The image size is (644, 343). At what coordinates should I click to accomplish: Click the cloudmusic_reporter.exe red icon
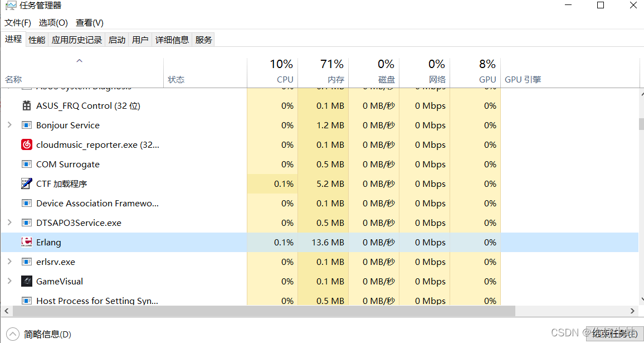(27, 145)
